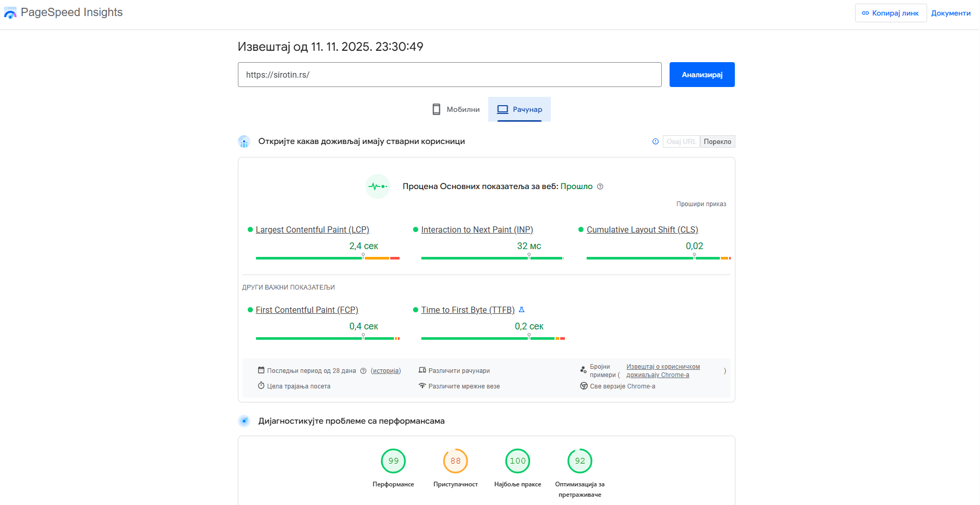Screen dimensions: 980x505
Task: Click the info icon beside Овај URL
Action: coord(656,141)
